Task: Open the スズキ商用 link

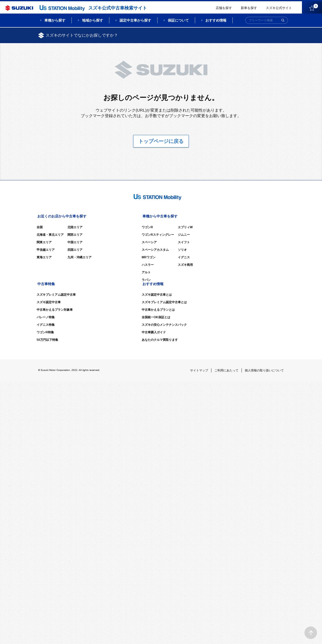Action: (185, 265)
